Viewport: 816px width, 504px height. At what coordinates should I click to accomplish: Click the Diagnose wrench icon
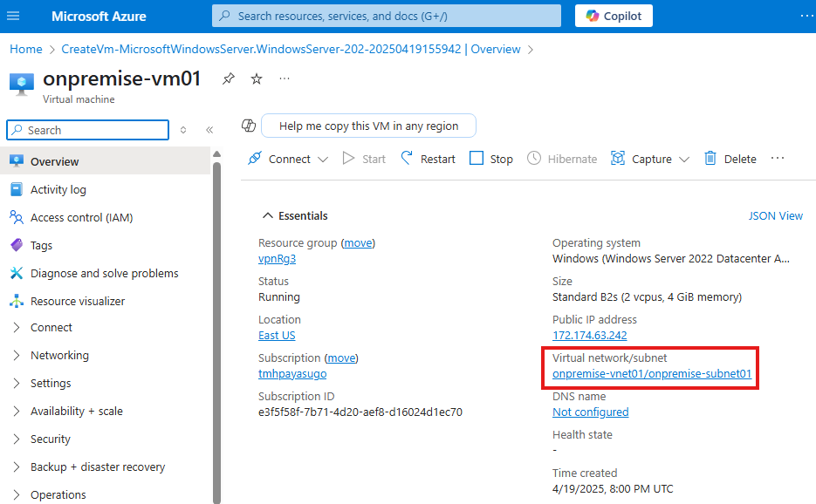pos(17,273)
